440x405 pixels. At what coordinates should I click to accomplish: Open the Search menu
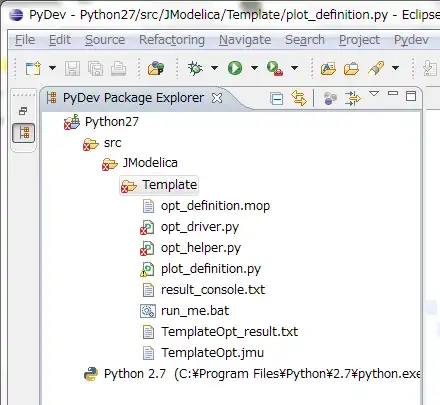pyautogui.click(x=305, y=40)
